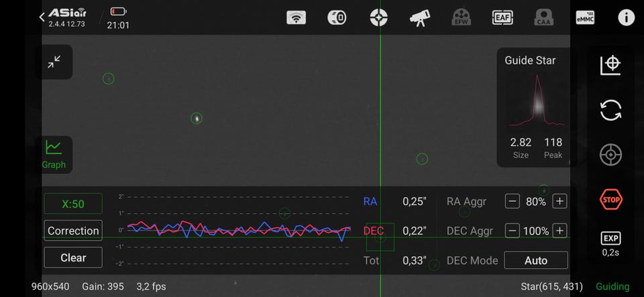
Task: Tap the Guiding status text
Action: [612, 286]
